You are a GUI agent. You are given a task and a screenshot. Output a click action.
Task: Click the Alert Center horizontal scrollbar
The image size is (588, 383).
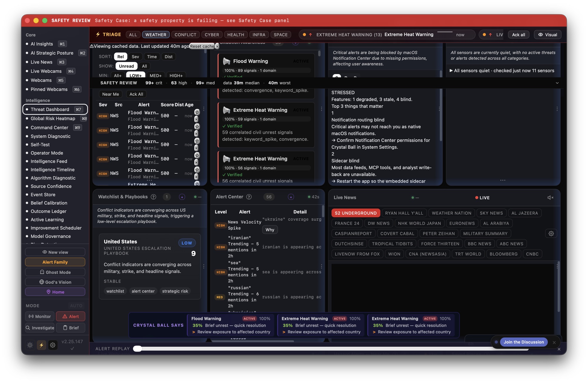pos(253,341)
